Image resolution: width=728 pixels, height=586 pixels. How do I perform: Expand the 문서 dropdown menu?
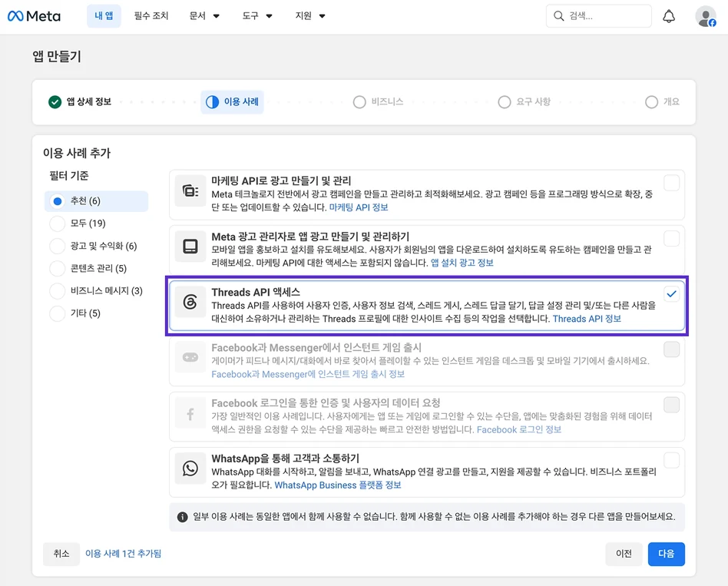204,16
